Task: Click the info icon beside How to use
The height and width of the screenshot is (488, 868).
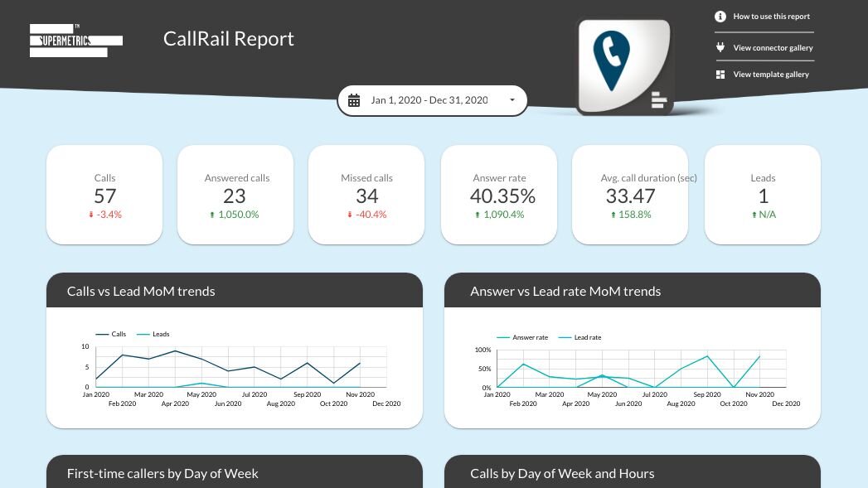Action: point(720,17)
